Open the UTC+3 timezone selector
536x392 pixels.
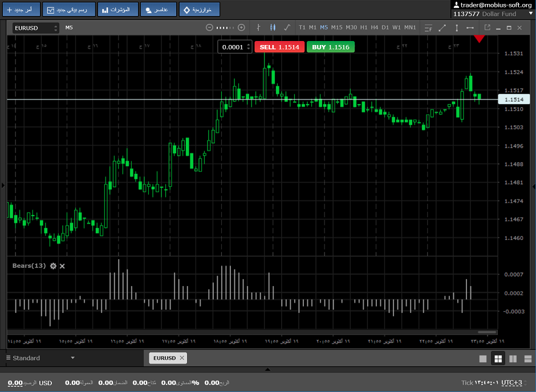point(511,383)
